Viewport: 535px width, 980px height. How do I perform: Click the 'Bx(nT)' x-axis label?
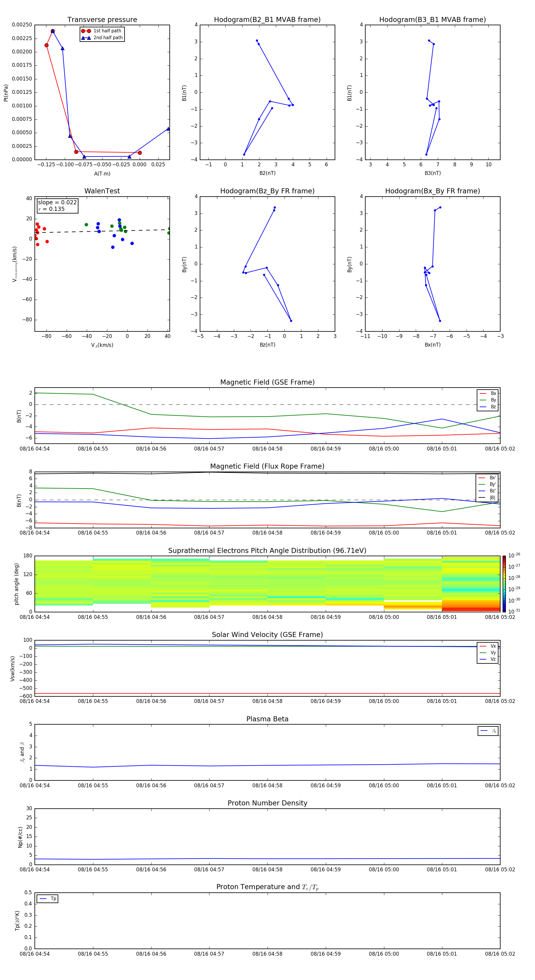coord(432,345)
